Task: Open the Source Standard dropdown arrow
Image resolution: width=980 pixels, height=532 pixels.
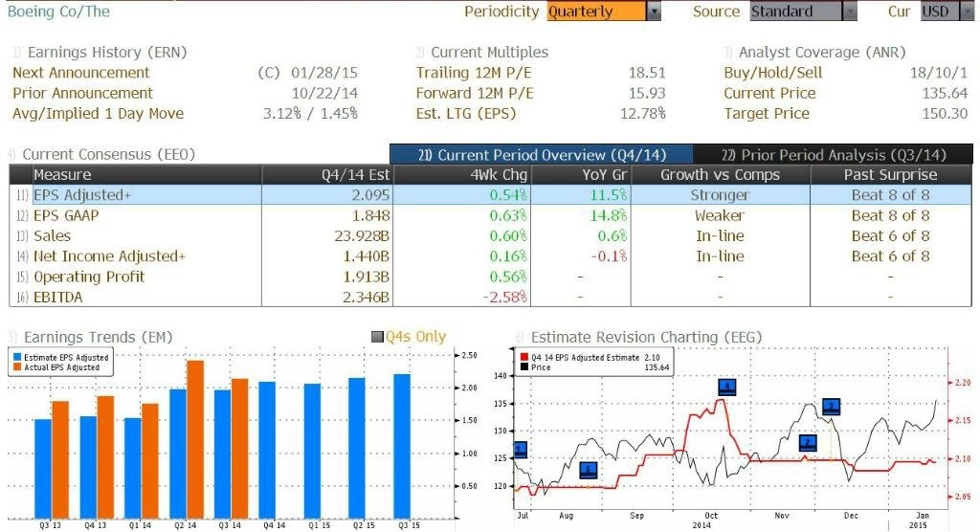Action: point(850,11)
